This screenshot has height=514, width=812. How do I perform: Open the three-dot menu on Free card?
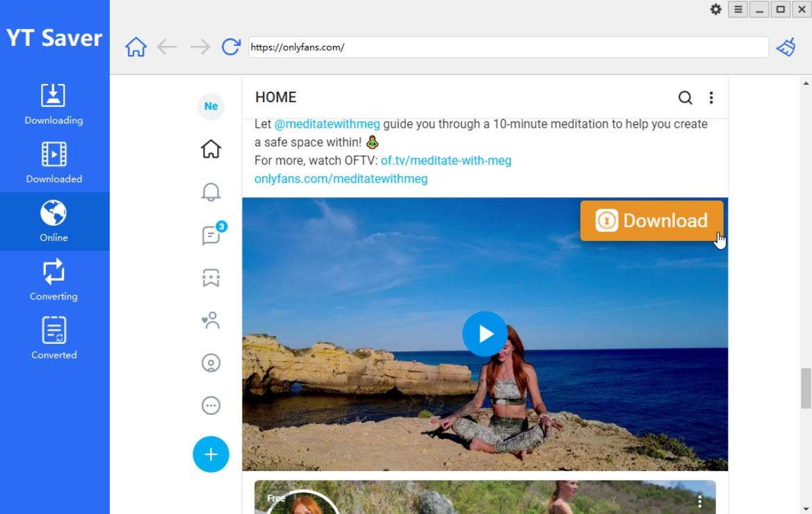click(x=699, y=501)
